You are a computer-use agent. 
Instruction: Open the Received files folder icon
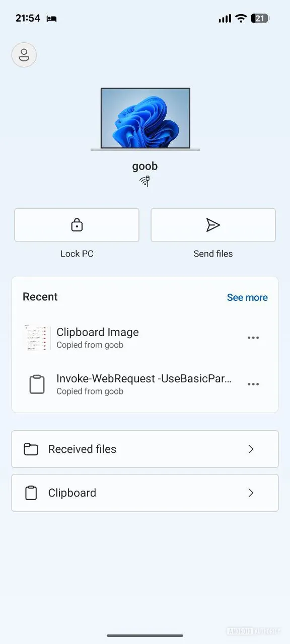click(x=31, y=449)
